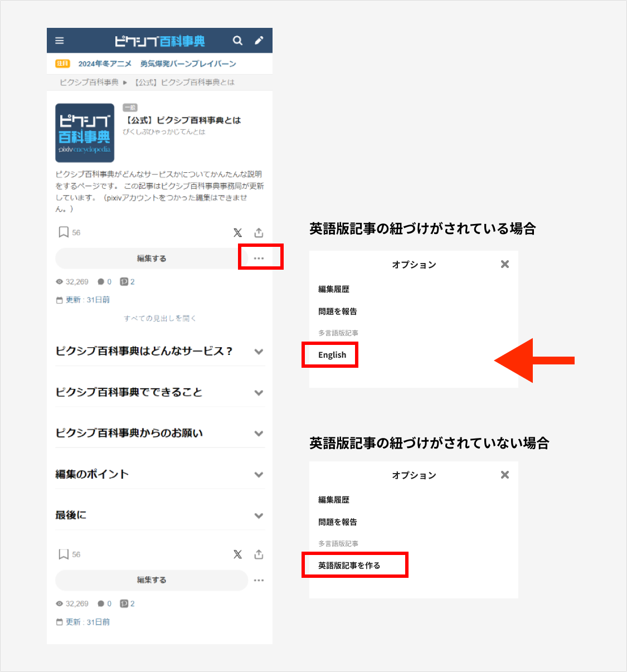
Task: Click the reading ぴくしぶひゃっかじてんとは
Action: (164, 132)
